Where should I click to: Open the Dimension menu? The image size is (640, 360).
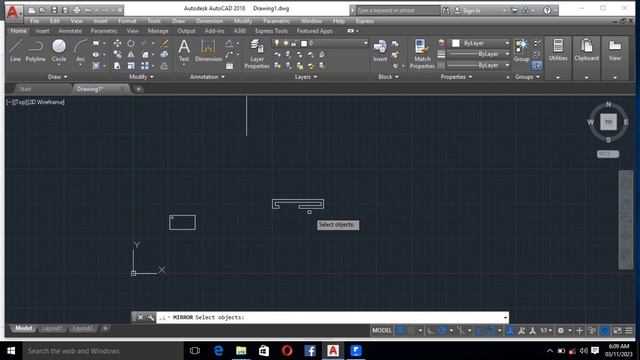pyautogui.click(x=209, y=21)
